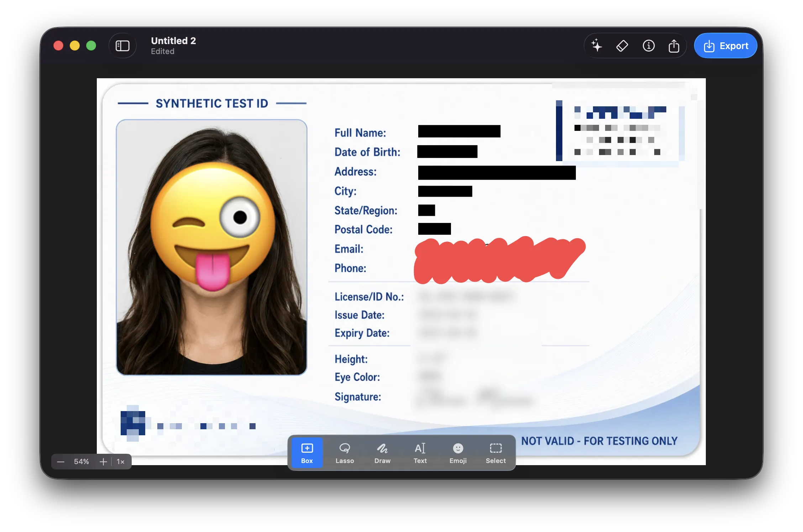Select the black box over Full Name

(459, 131)
